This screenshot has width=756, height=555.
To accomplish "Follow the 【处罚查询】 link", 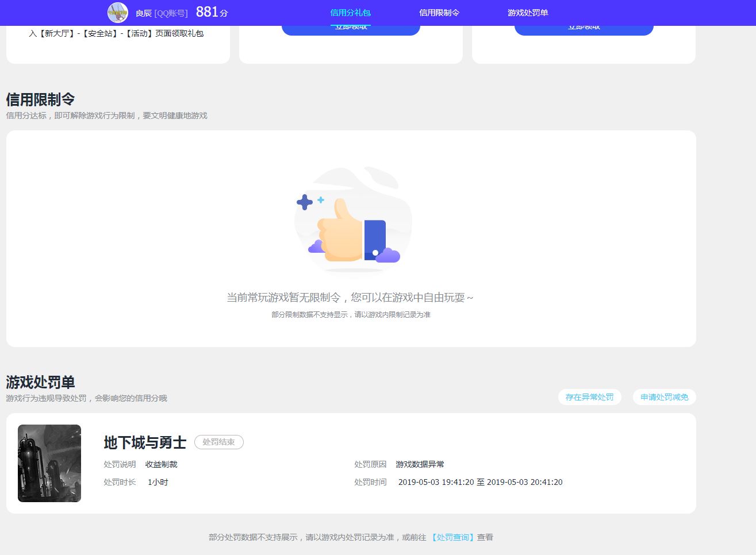I will (x=452, y=537).
